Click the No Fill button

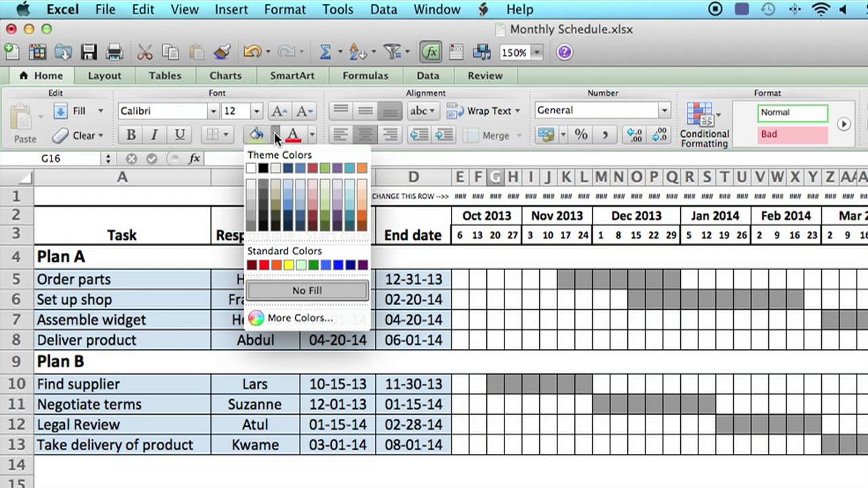coord(307,290)
